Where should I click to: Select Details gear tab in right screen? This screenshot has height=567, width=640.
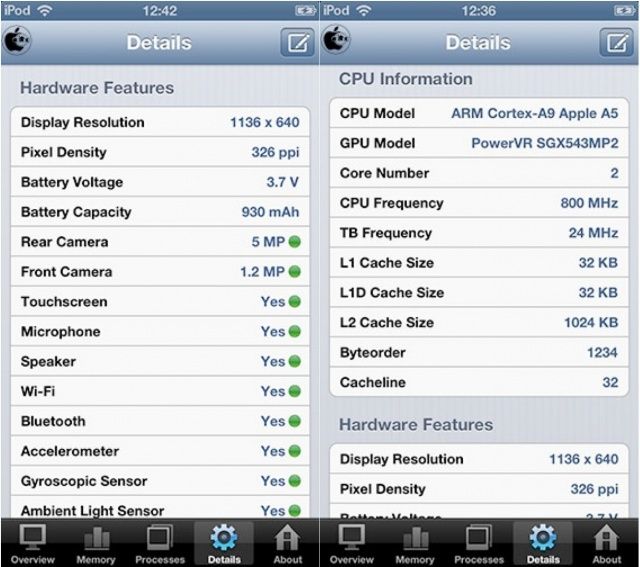(x=543, y=544)
